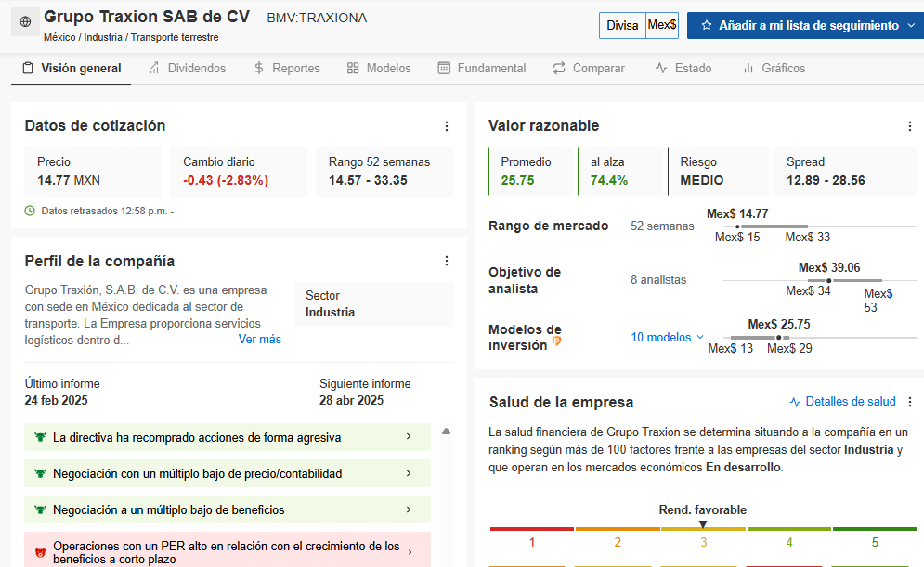Open Salud de la empresa options menu
Viewport: 924px width, 567px height.
910,402
